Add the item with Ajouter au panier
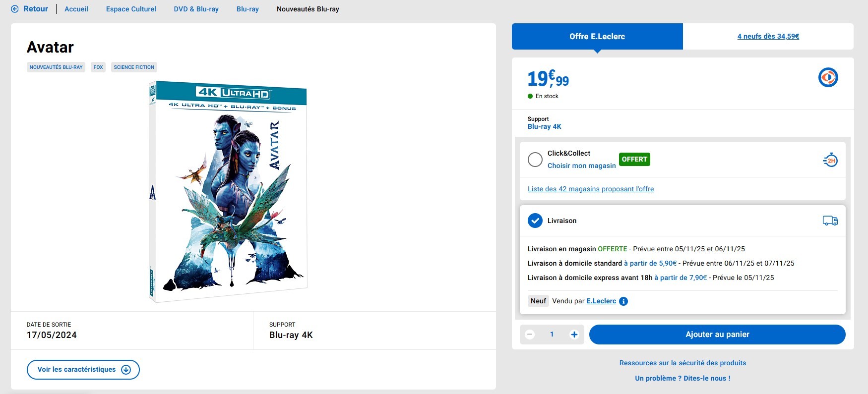Screen dimensions: 868x394 coord(717,335)
